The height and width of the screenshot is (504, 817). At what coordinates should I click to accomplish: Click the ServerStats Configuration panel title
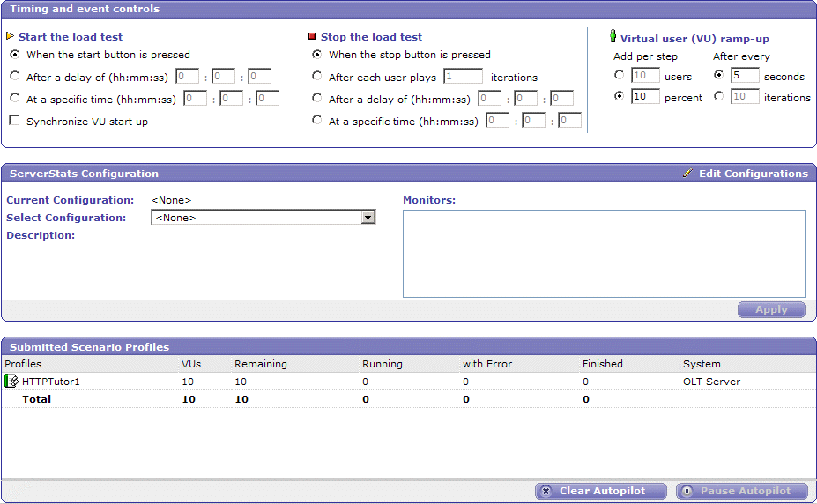click(x=84, y=174)
